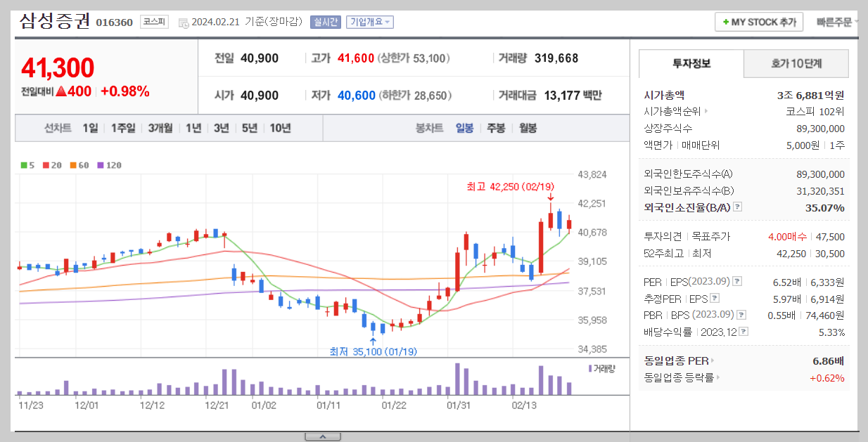Open the 빠른주문 dropdown
868x442 pixels.
click(x=838, y=22)
